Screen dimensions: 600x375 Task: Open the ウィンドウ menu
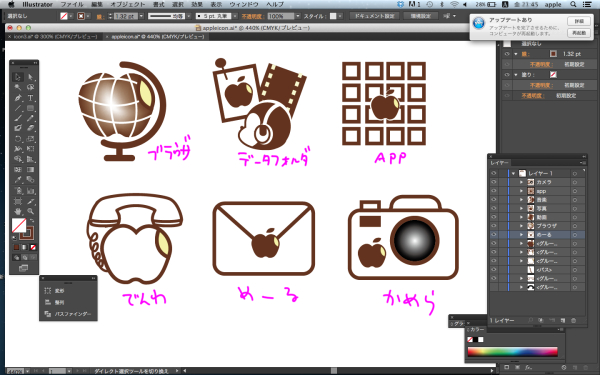(243, 5)
